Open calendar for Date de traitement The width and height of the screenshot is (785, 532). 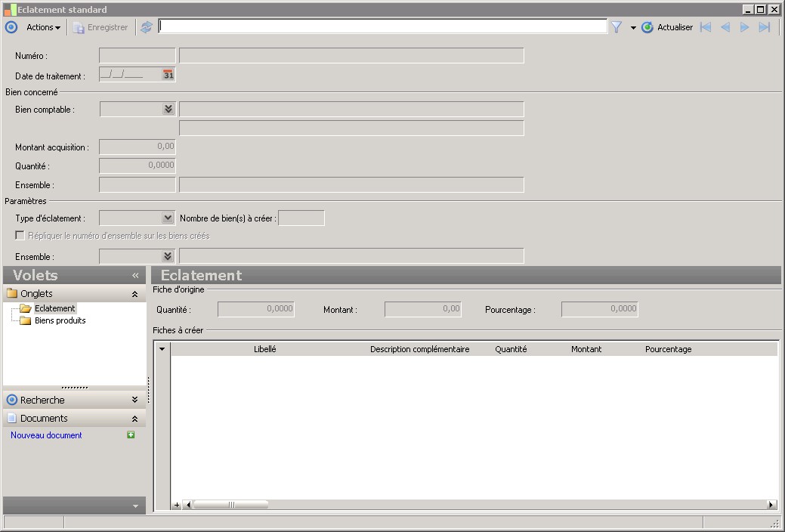pyautogui.click(x=168, y=75)
